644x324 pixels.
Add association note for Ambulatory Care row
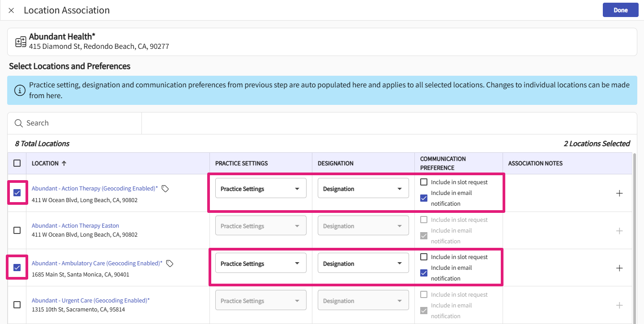click(619, 268)
